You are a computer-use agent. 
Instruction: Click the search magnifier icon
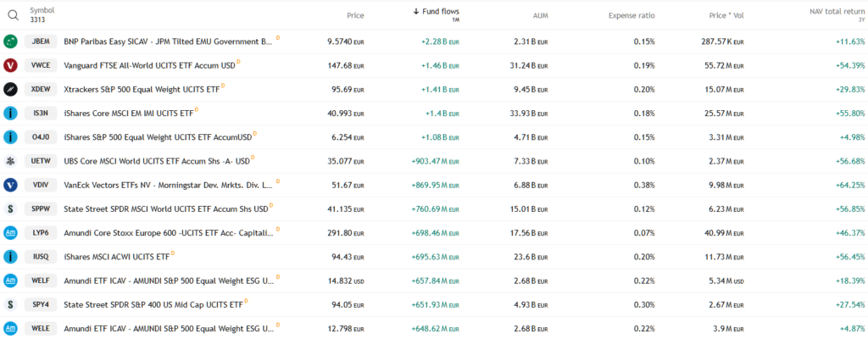(x=14, y=14)
